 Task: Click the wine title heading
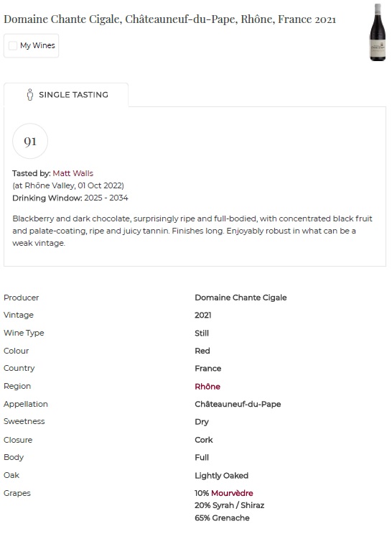pyautogui.click(x=169, y=19)
